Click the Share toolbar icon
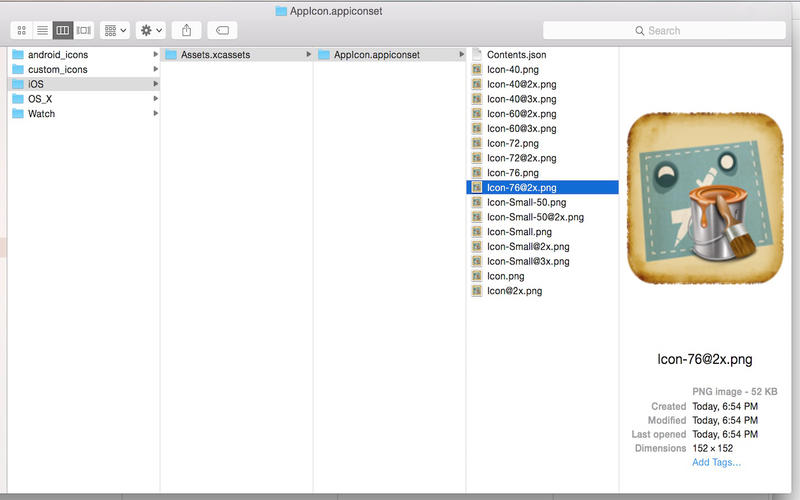 186,31
